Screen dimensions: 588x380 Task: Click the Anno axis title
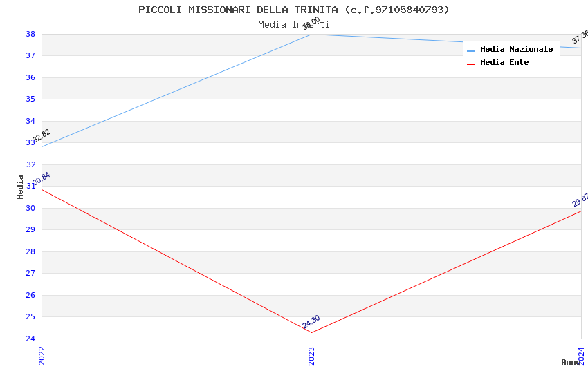(x=571, y=362)
